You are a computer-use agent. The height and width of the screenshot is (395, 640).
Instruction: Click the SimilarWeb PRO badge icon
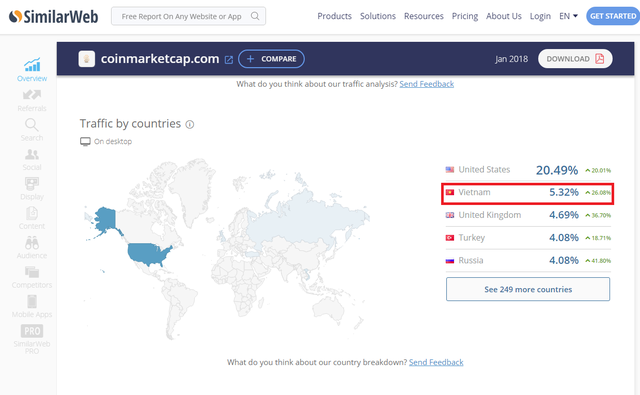tap(32, 331)
